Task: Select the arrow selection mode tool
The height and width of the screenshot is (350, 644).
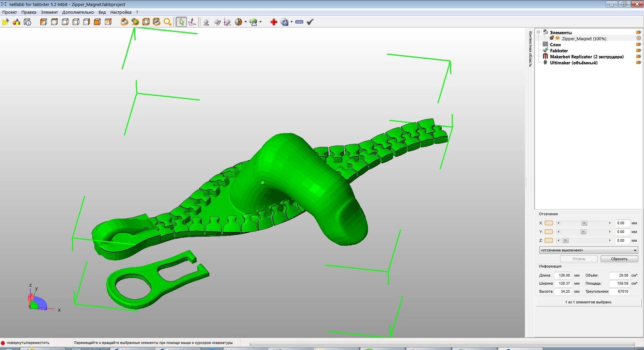Action: [x=181, y=22]
